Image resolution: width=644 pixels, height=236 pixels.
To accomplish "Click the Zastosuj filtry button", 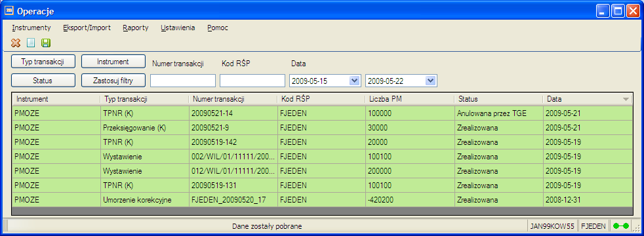I will (x=113, y=81).
